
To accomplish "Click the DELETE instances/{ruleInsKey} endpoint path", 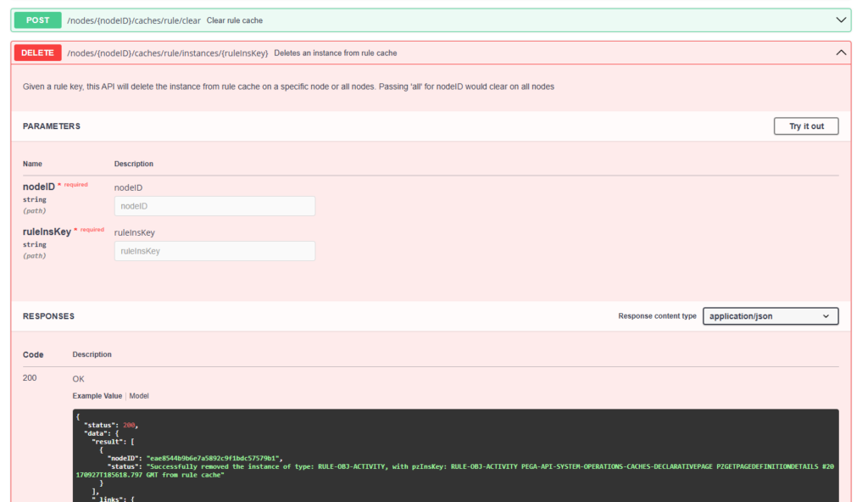I will (x=168, y=53).
